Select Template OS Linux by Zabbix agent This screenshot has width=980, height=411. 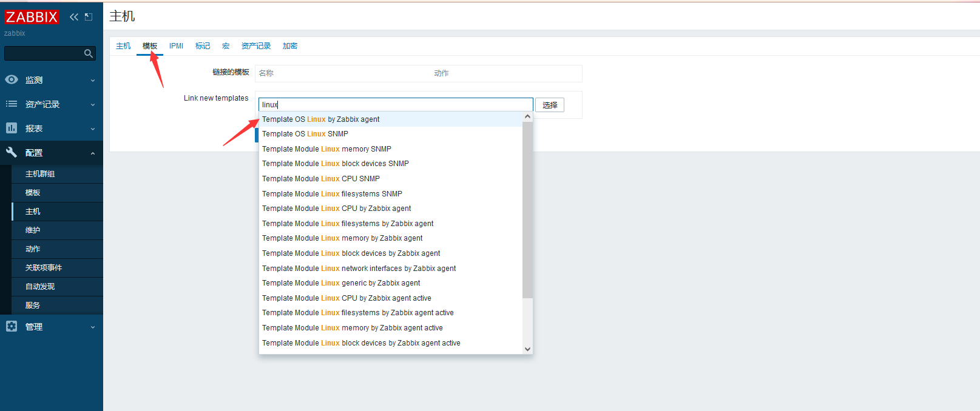[391, 119]
